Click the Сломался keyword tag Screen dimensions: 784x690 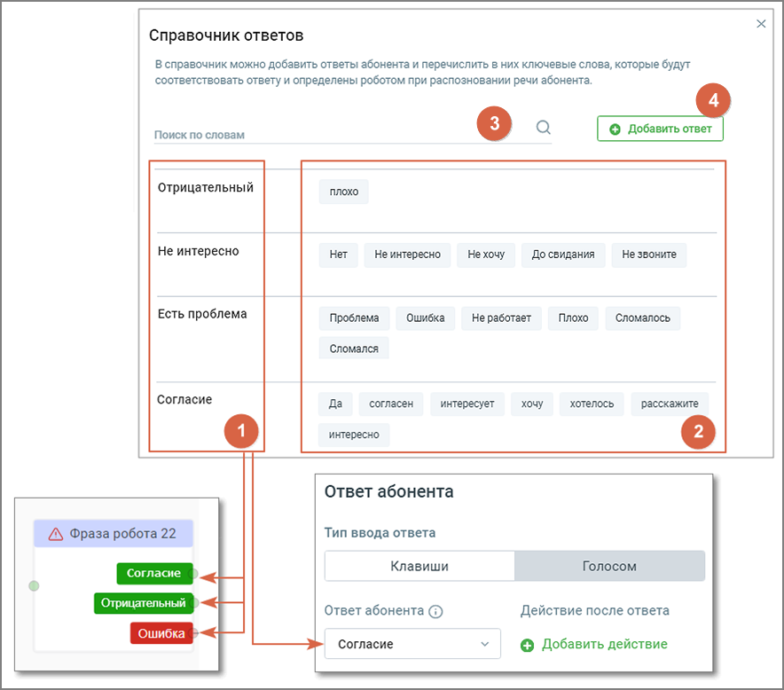(354, 349)
